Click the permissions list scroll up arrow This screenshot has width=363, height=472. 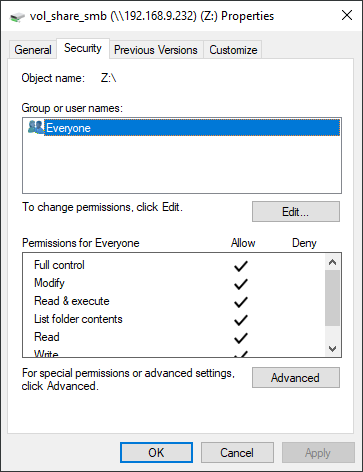pos(332,262)
